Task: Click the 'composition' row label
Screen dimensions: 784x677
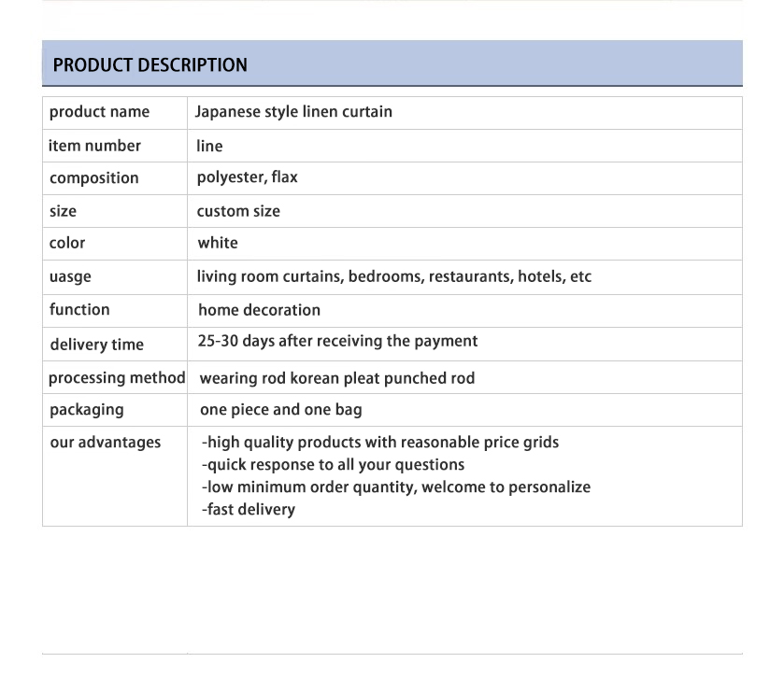Action: [93, 178]
